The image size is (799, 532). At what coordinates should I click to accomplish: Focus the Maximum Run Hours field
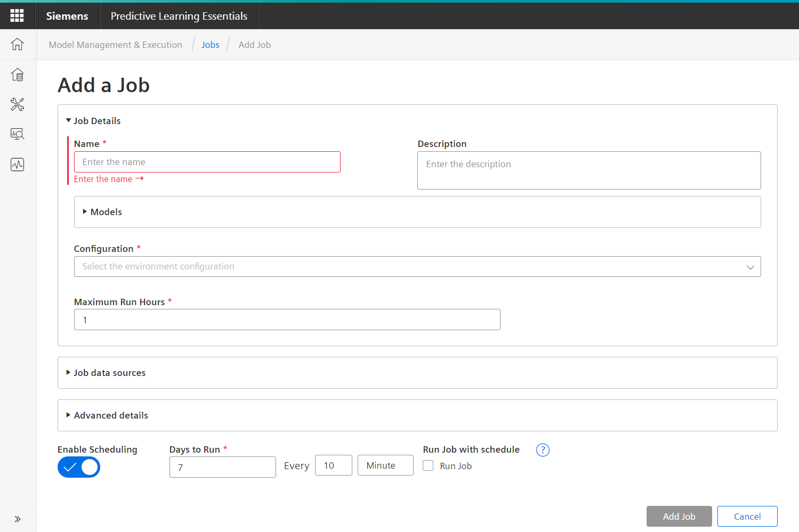tap(287, 320)
